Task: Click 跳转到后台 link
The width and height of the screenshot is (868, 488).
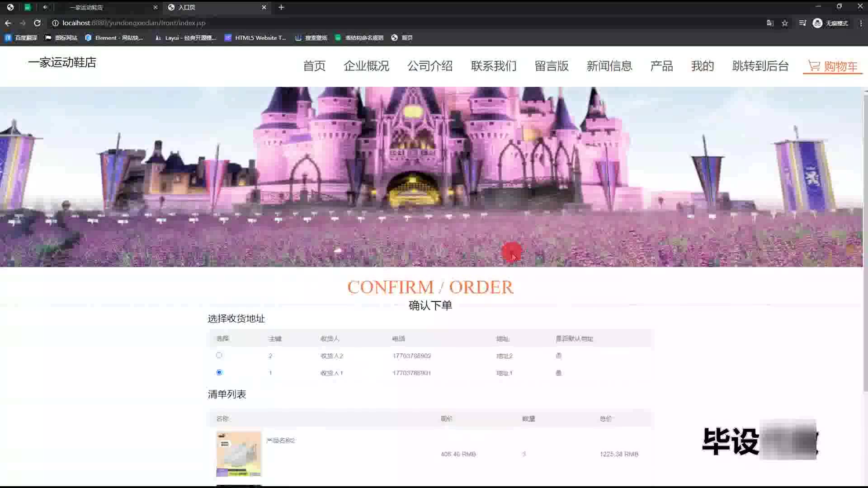Action: [760, 66]
